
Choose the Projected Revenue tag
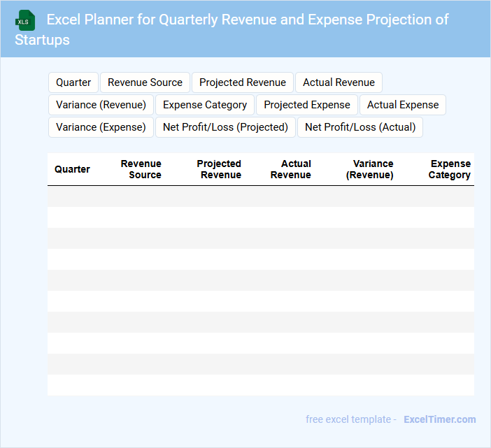(242, 82)
